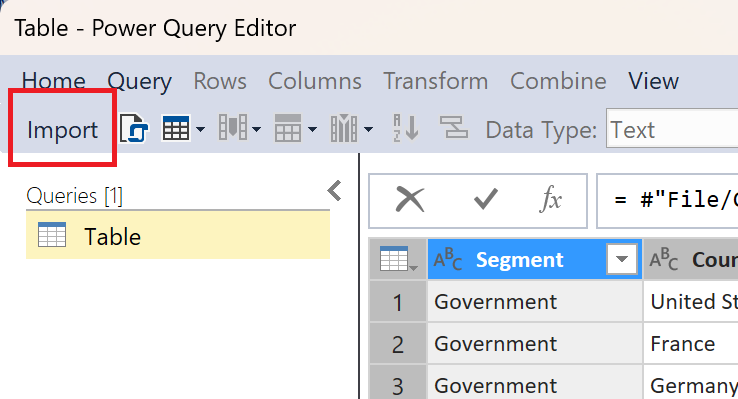Viewport: 738px width, 399px height.
Task: Click the Data Type Text field
Action: 672,128
